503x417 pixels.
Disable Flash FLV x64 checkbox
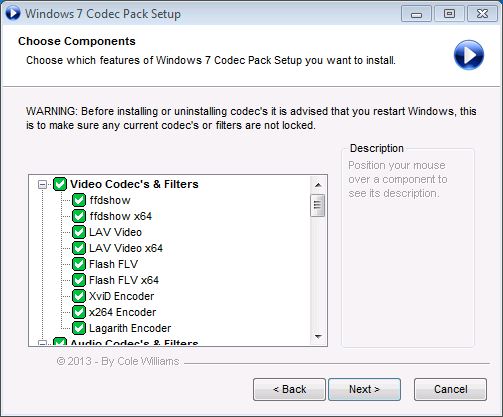[x=79, y=280]
